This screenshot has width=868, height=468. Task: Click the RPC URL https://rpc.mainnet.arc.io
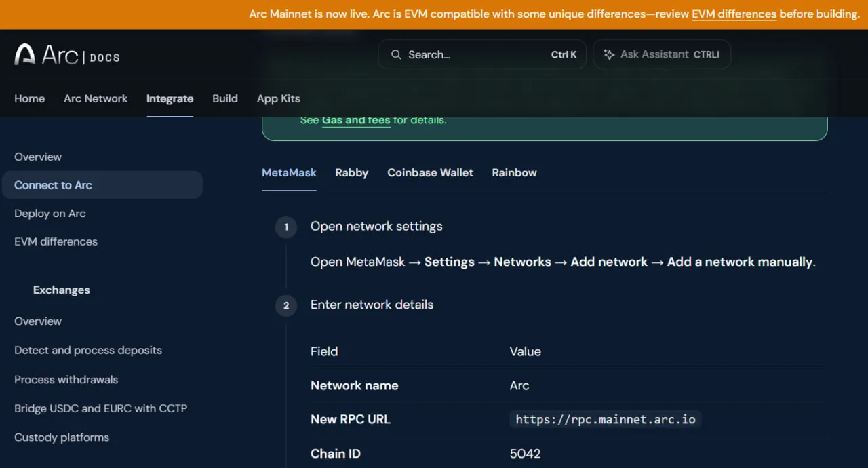pyautogui.click(x=606, y=419)
